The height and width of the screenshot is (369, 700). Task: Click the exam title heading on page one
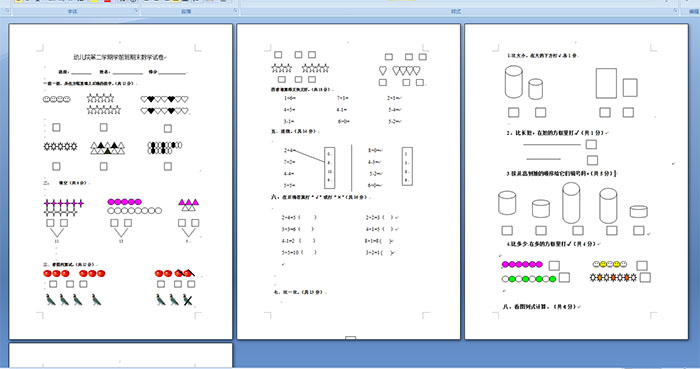point(120,57)
